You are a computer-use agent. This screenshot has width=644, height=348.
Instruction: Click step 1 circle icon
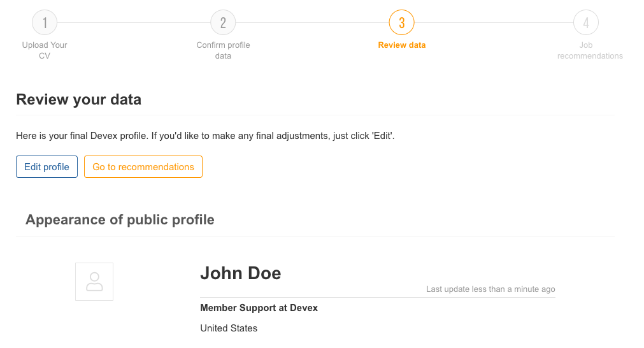coord(45,22)
